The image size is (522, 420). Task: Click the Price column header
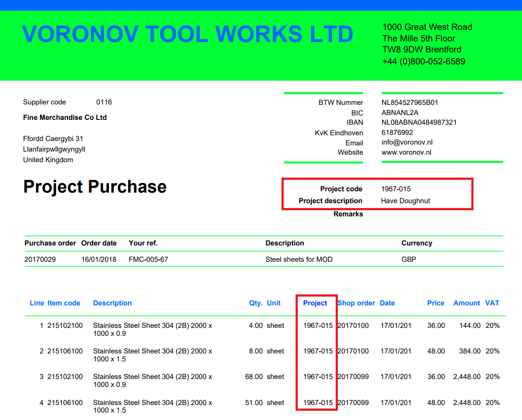[x=436, y=303]
